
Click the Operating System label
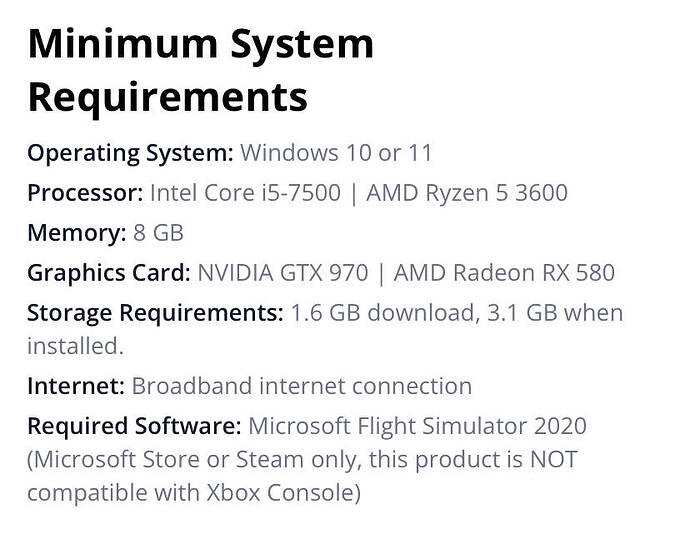pos(130,154)
